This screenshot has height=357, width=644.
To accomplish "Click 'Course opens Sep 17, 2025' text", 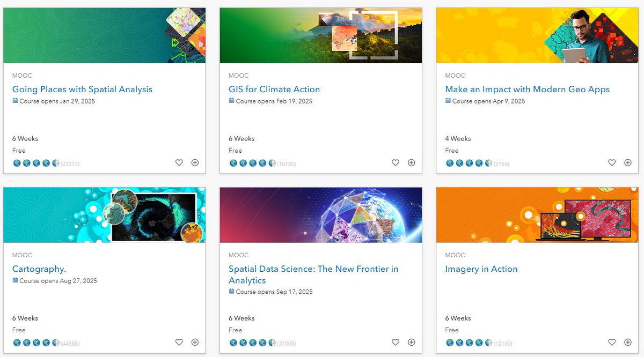I will (x=274, y=292).
